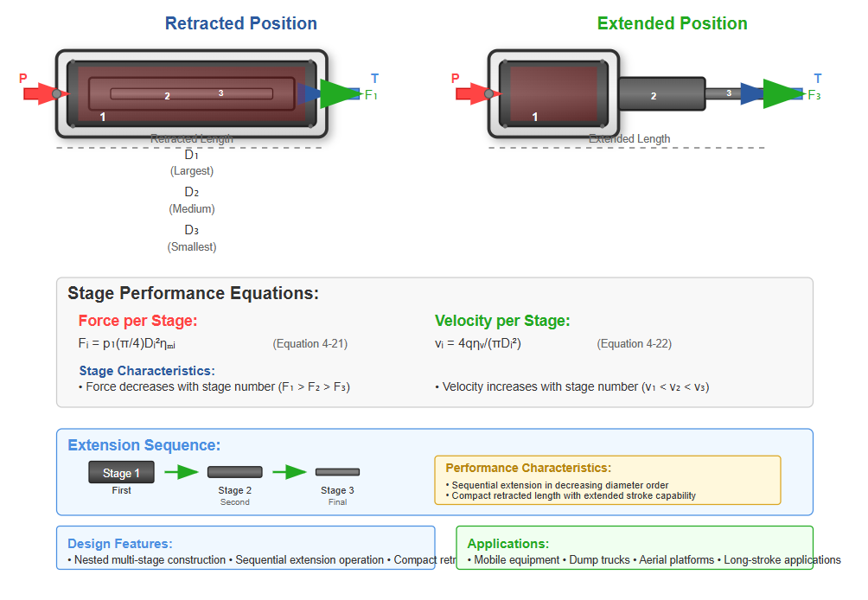The image size is (868, 600).
Task: Select the Stage 3 bar in the Extension Sequence
Action: click(337, 472)
